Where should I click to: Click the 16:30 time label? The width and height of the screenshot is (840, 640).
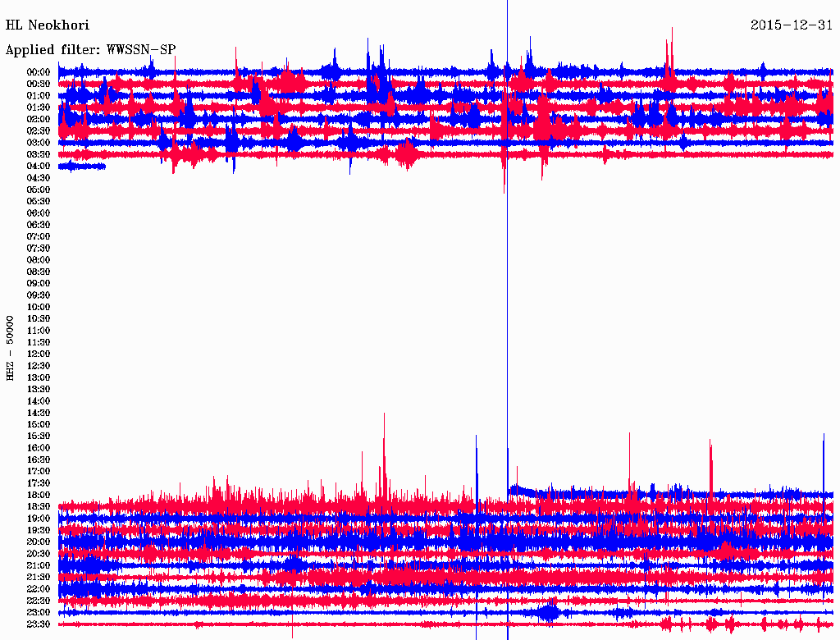pos(39,460)
